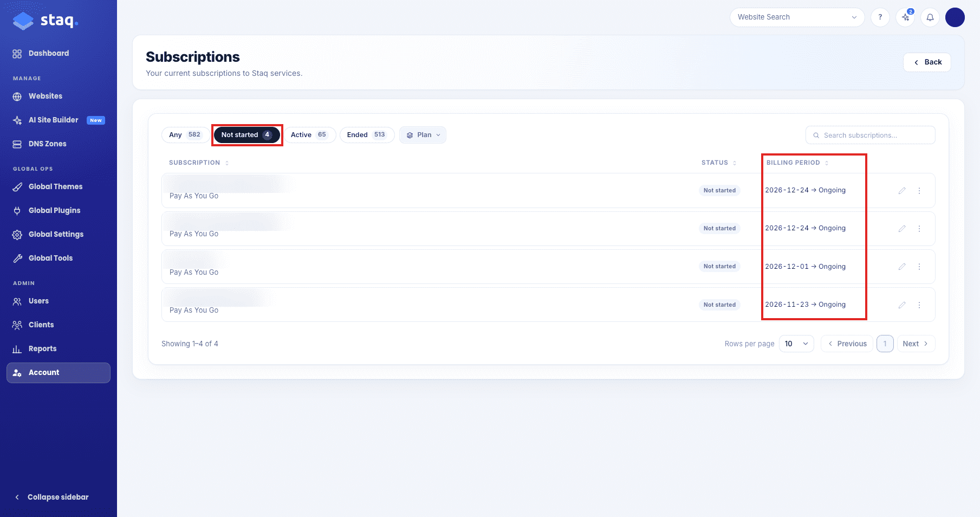Expand the Website Search dropdown
The image size is (980, 517).
(x=797, y=17)
